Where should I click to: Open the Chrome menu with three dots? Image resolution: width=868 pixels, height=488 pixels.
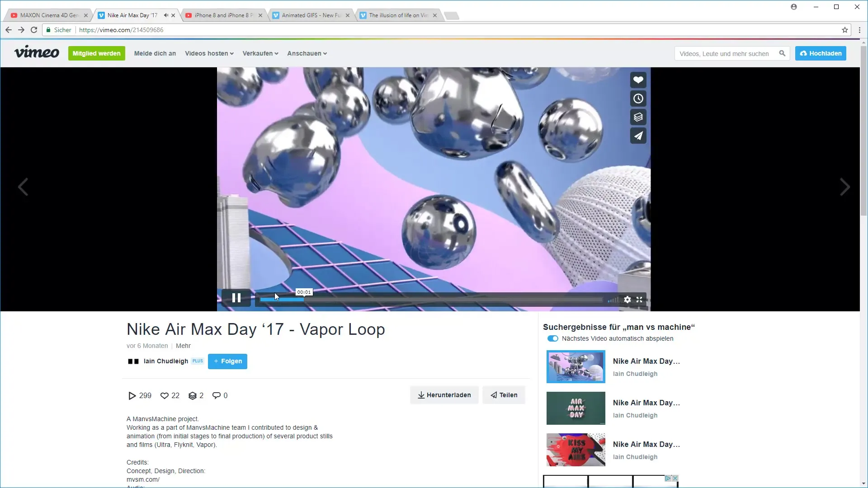click(859, 30)
